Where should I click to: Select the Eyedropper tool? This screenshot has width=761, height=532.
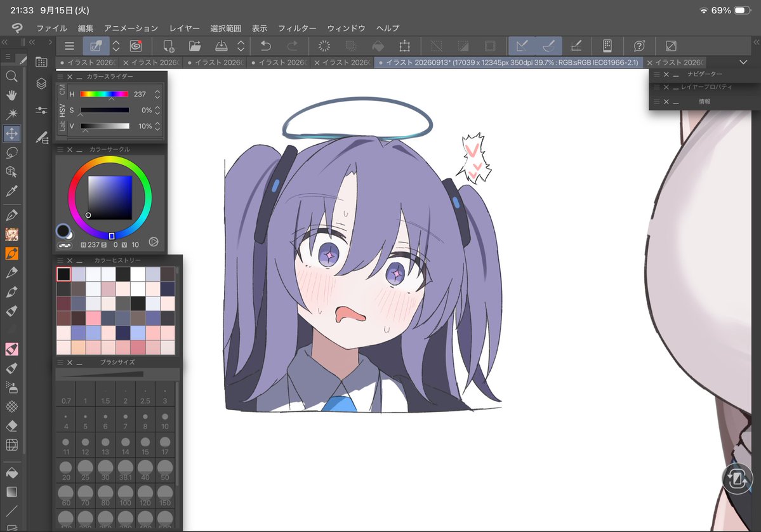pos(11,191)
